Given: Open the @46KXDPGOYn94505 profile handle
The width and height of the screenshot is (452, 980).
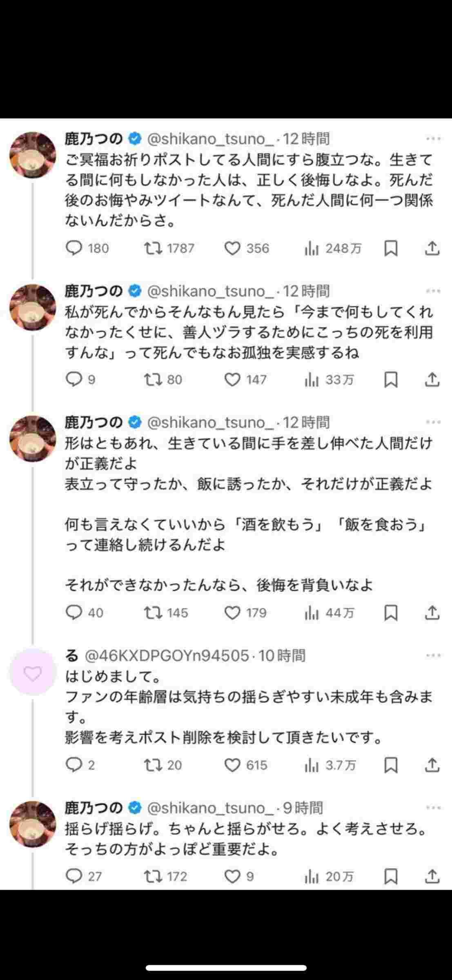Looking at the screenshot, I should (x=167, y=656).
